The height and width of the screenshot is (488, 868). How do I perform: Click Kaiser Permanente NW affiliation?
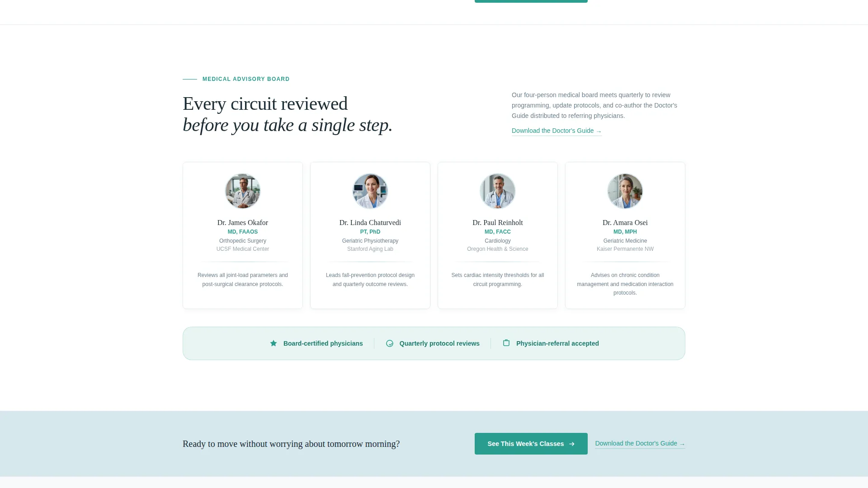pyautogui.click(x=625, y=249)
